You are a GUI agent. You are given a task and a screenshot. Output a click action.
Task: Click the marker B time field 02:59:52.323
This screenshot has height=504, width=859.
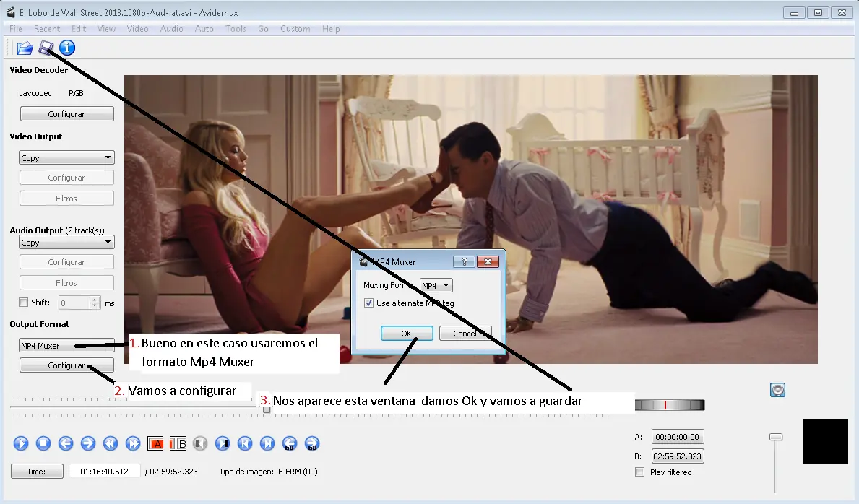click(678, 456)
